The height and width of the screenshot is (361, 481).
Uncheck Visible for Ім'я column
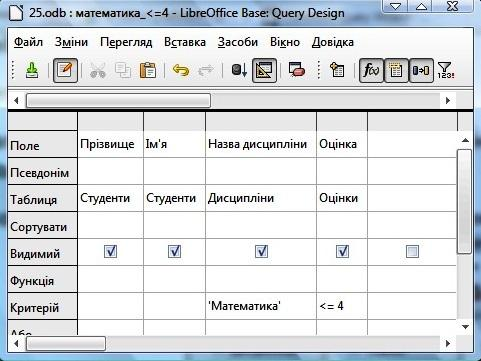pyautogui.click(x=174, y=252)
